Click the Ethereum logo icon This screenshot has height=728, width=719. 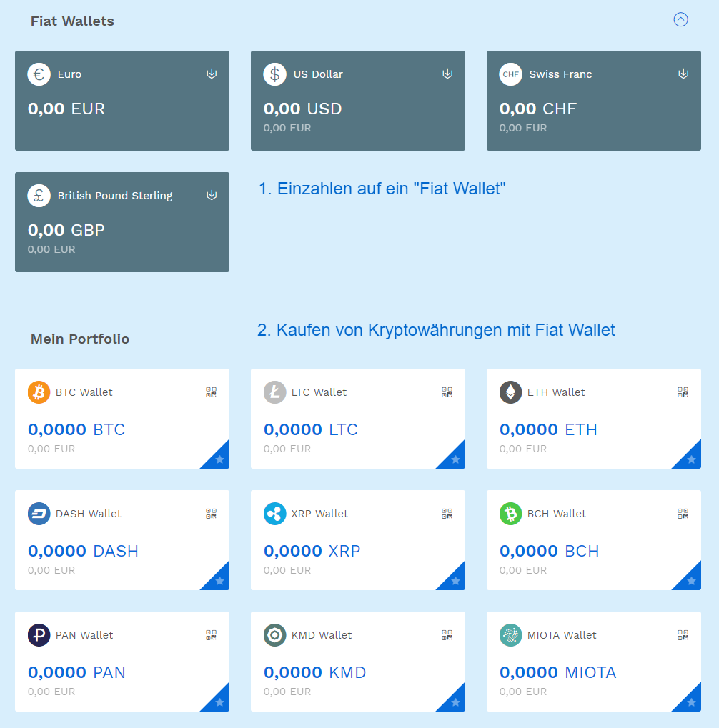click(510, 392)
